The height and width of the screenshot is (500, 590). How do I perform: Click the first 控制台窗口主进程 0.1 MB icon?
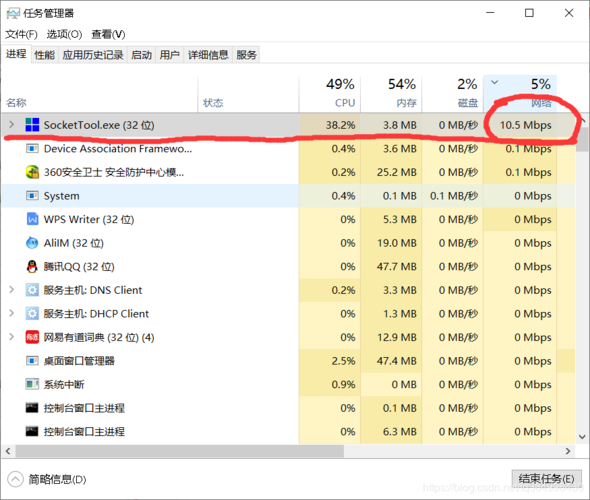pyautogui.click(x=32, y=408)
